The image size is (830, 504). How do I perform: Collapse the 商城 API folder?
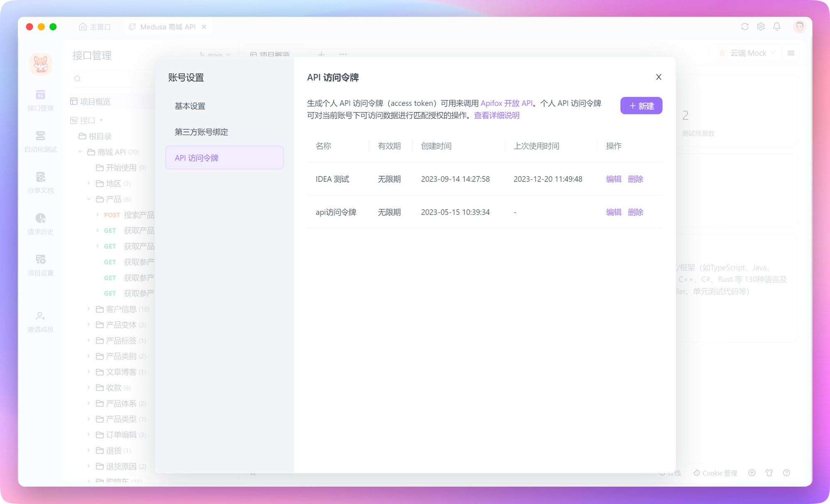click(x=80, y=152)
